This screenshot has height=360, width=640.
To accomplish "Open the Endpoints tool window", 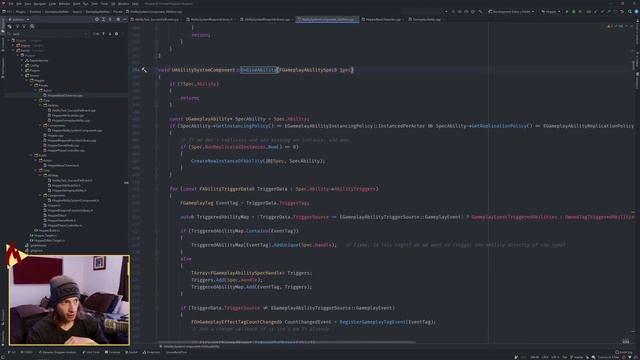I will [151, 352].
